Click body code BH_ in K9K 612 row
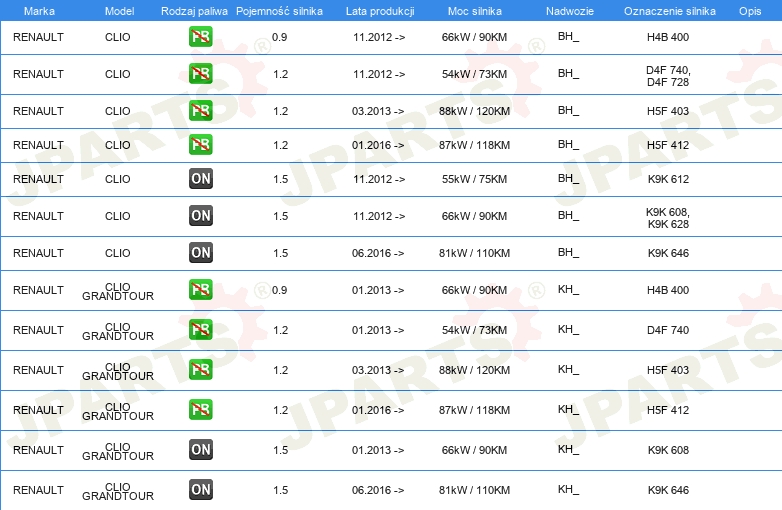Screen dimensions: 782x510 point(569,178)
